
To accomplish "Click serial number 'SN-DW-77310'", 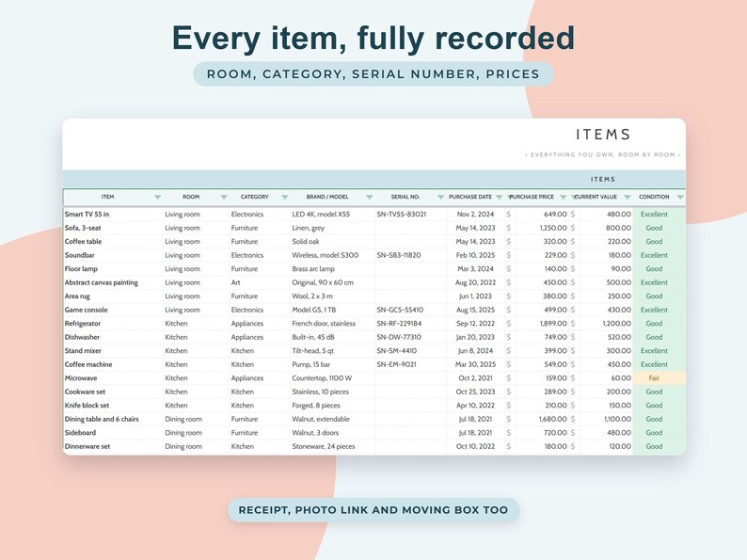I will click(399, 338).
